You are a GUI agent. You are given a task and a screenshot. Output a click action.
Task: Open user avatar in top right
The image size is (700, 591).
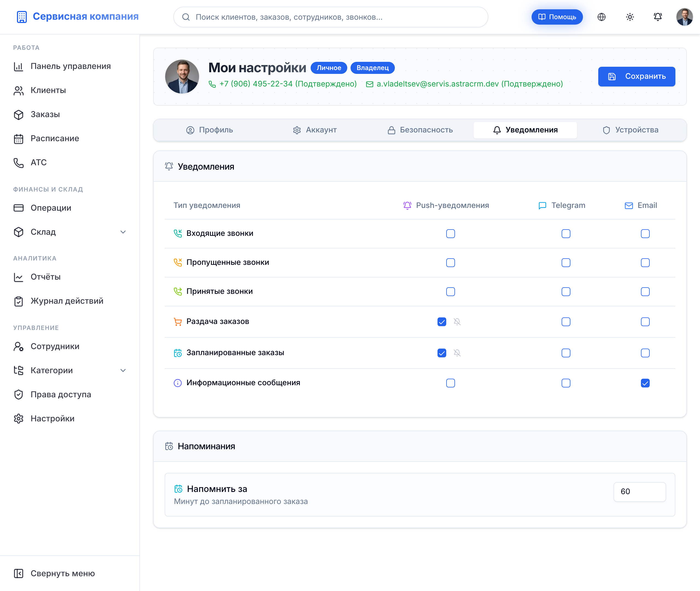point(684,17)
